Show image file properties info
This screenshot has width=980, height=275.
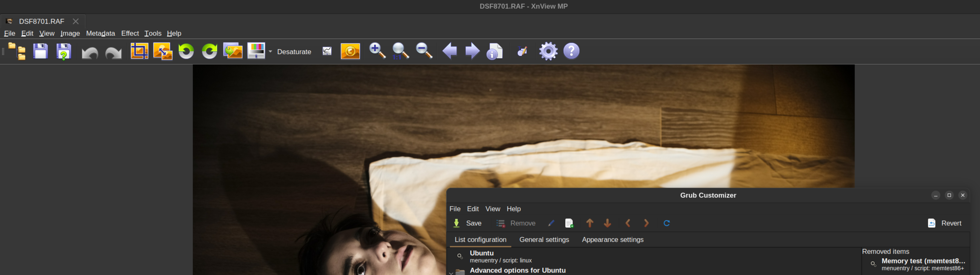(495, 51)
